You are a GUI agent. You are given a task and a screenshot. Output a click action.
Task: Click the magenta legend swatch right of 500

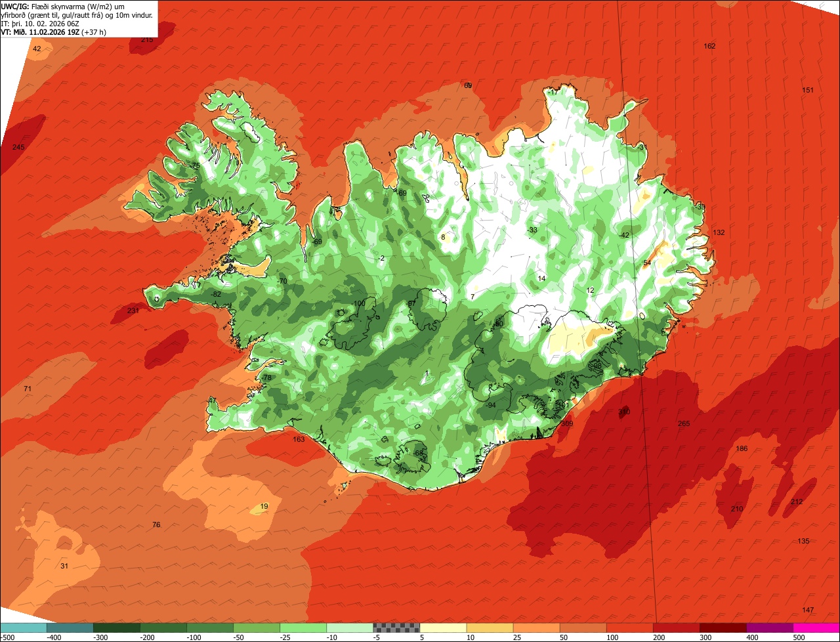[x=816, y=628]
